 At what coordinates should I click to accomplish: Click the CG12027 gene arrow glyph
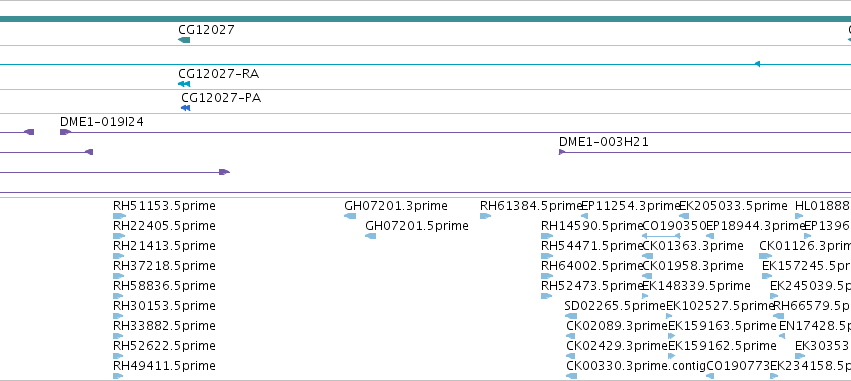coord(184,40)
